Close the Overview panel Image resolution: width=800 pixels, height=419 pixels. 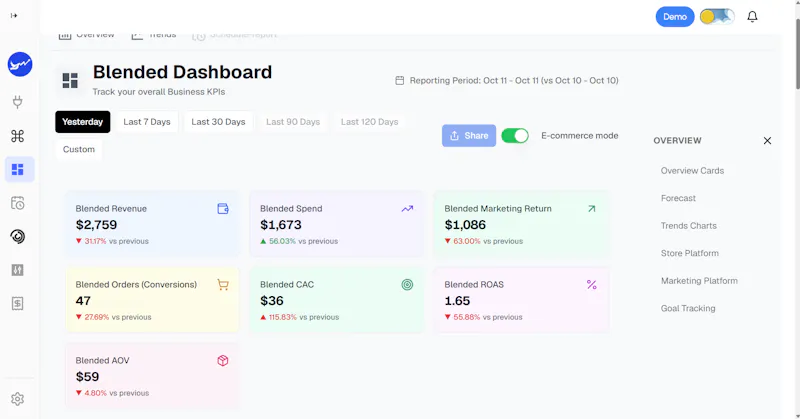click(x=767, y=140)
